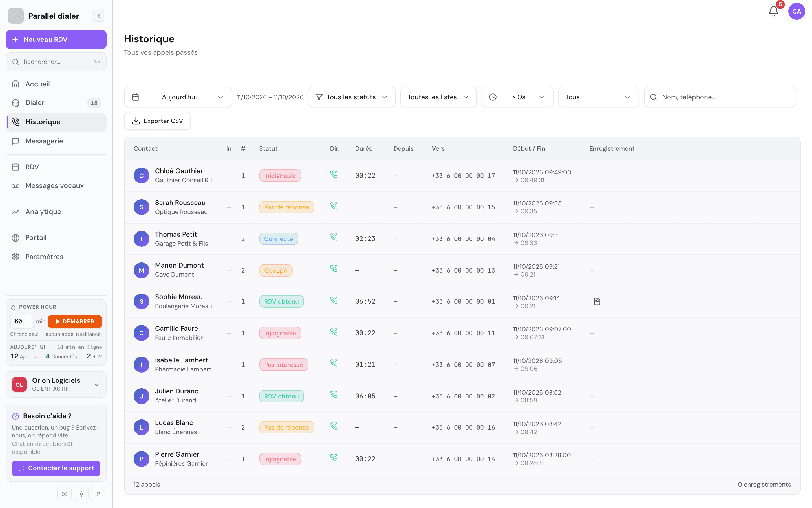Open the Toutes les listes dropdown
The width and height of the screenshot is (812, 508).
click(x=438, y=97)
